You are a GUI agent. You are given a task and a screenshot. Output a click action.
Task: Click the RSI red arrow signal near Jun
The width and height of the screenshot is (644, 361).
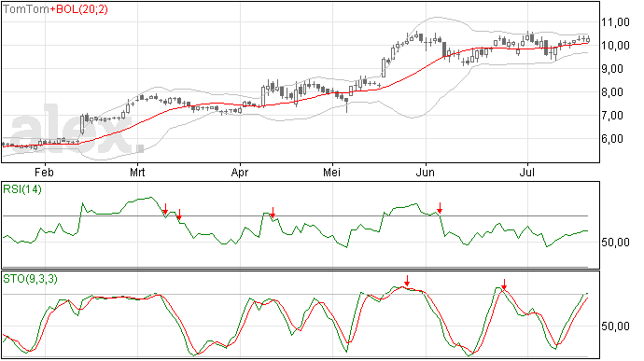440,208
